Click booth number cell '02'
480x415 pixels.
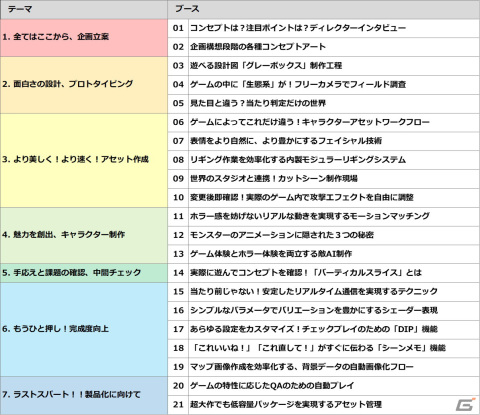point(178,47)
